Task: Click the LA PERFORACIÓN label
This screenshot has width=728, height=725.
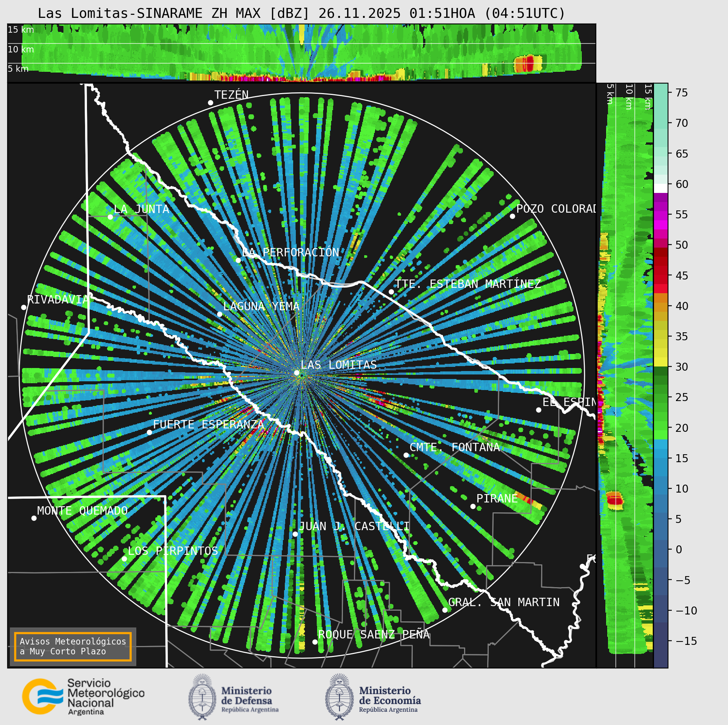Action: click(291, 253)
